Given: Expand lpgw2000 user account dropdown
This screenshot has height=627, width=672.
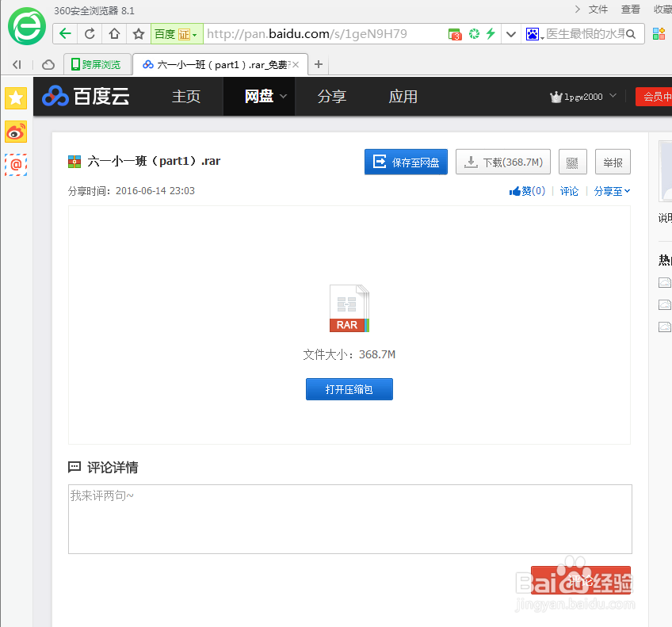Looking at the screenshot, I should point(583,97).
